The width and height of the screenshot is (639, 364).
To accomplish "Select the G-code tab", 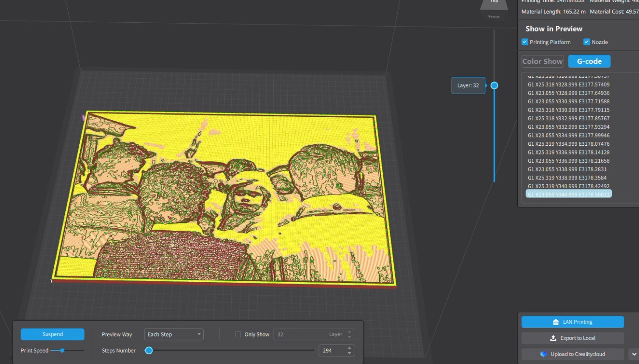I will coord(589,61).
